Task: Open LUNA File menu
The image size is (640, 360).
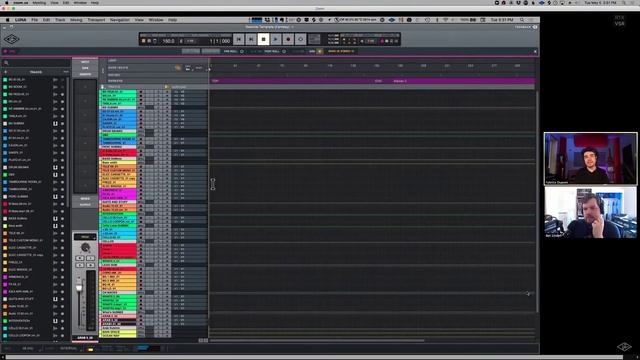Action: tap(35, 20)
